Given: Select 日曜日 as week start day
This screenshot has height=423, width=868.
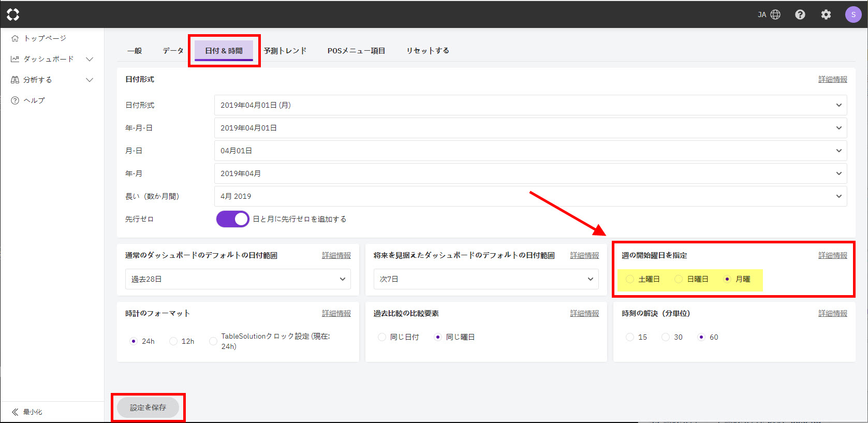Looking at the screenshot, I should 679,279.
